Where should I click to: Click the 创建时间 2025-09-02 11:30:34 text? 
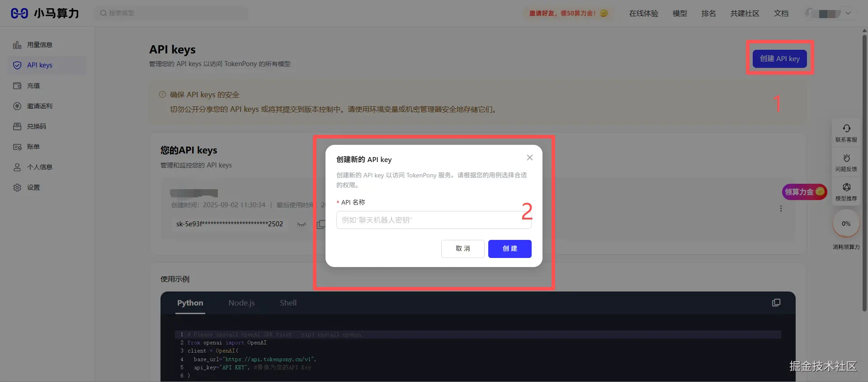click(218, 205)
